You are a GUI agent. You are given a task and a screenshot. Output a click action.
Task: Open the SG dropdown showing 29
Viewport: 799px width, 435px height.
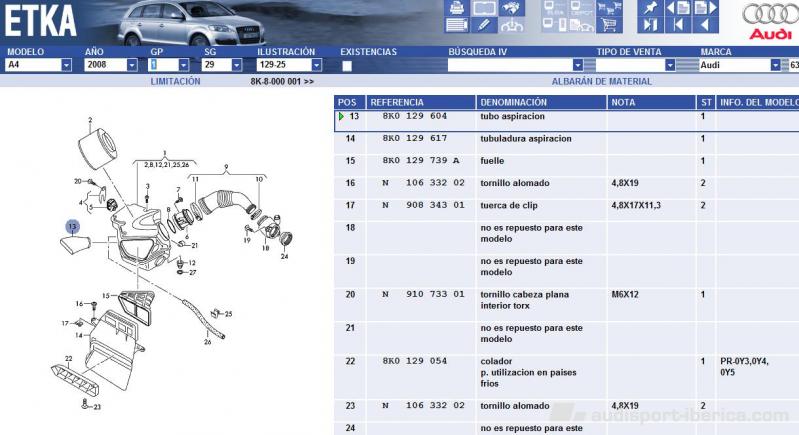pos(222,65)
